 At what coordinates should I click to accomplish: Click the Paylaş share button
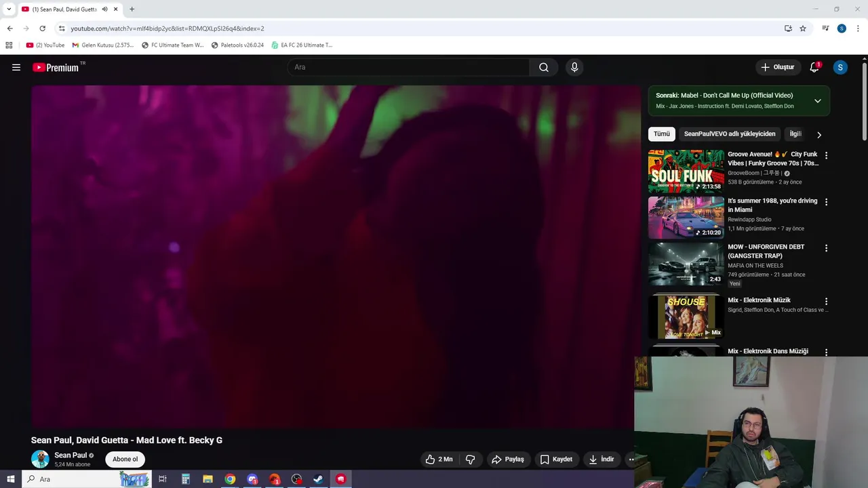[x=508, y=459]
